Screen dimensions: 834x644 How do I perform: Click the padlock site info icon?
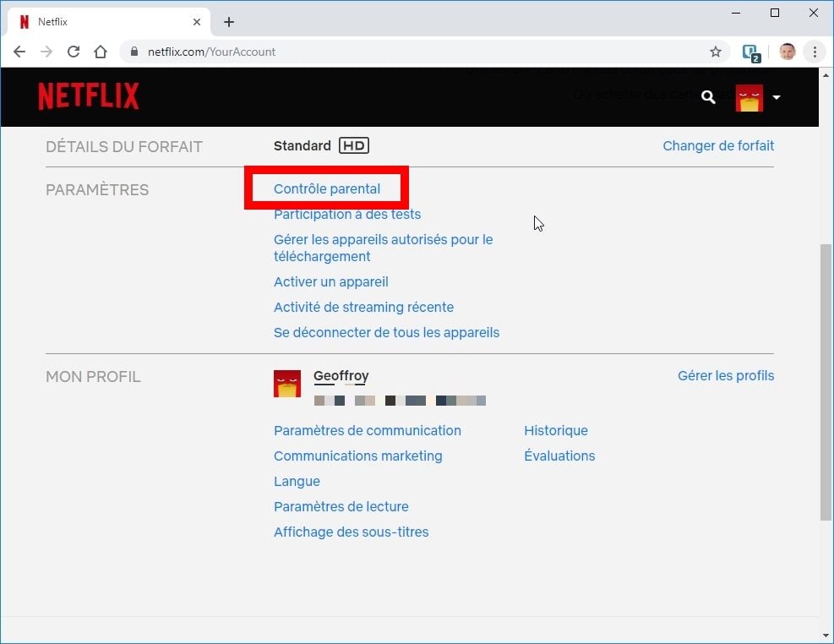tap(134, 52)
